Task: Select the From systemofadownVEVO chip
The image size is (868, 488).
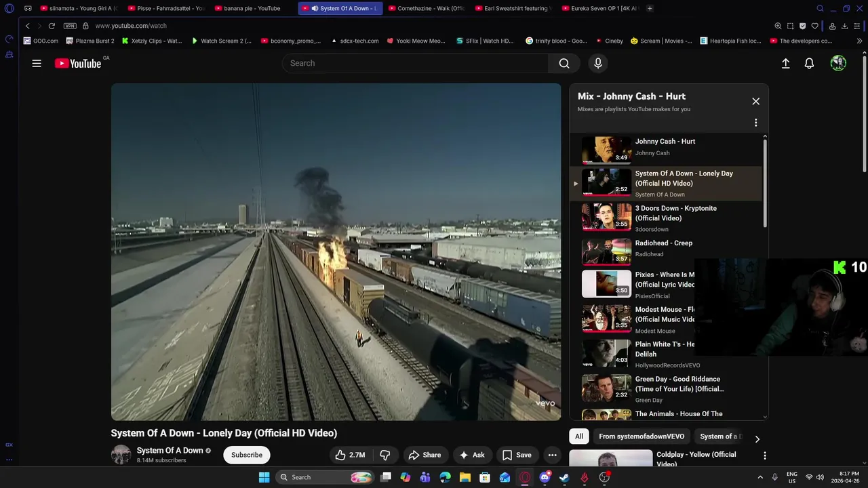Action: [x=642, y=436]
